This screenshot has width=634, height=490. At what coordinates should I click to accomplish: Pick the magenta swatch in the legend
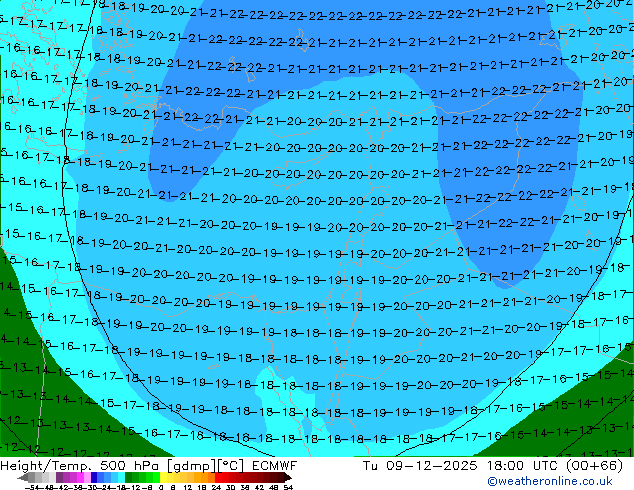80,477
